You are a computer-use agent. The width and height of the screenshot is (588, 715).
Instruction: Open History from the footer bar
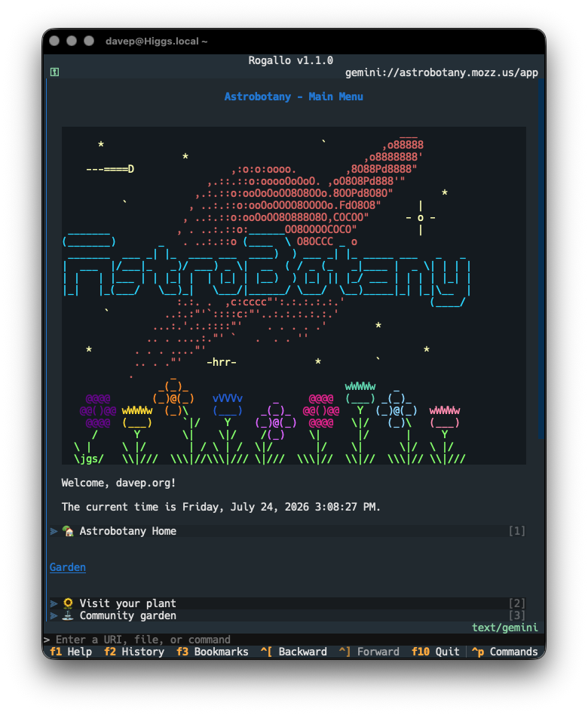click(x=134, y=652)
